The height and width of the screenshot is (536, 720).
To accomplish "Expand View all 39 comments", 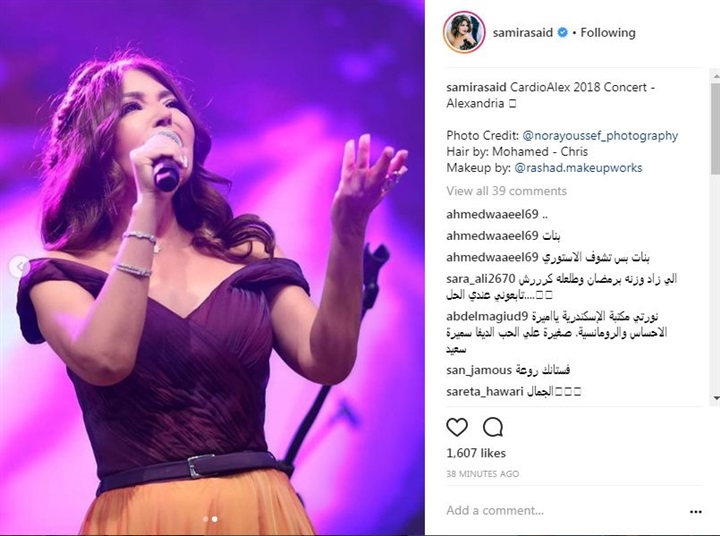I will tap(506, 191).
